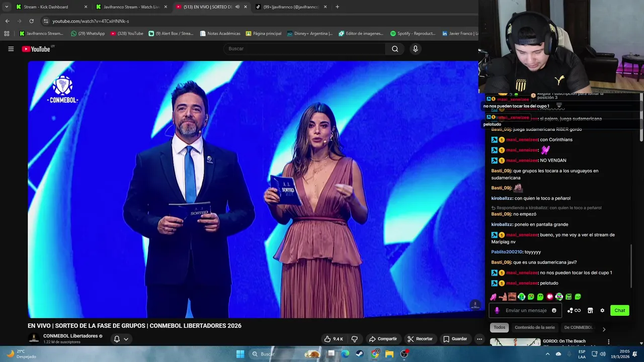Viewport: 644px width, 362px height.
Task: Open Notas Académicas bookmark
Action: tap(220, 34)
